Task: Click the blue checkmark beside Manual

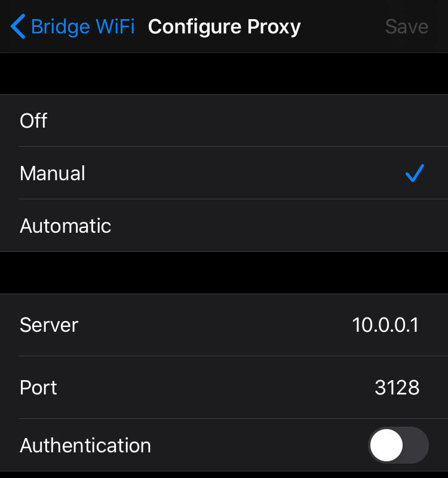Action: (x=414, y=173)
